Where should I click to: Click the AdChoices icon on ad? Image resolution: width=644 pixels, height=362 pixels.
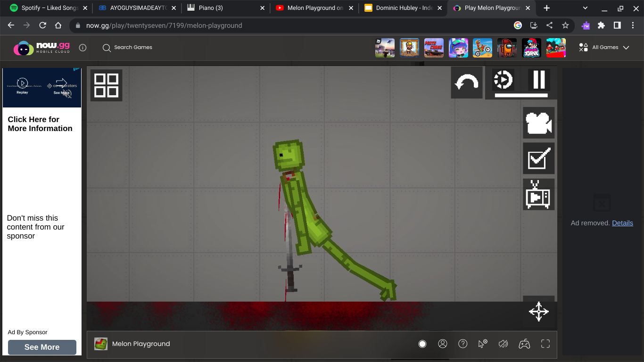pos(77,70)
